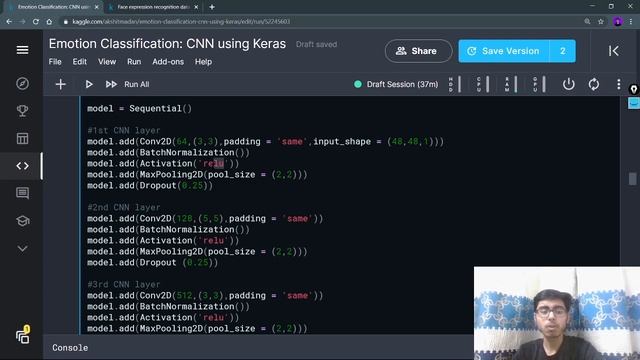640x360 pixels.
Task: Power off the session icon
Action: pyautogui.click(x=569, y=84)
